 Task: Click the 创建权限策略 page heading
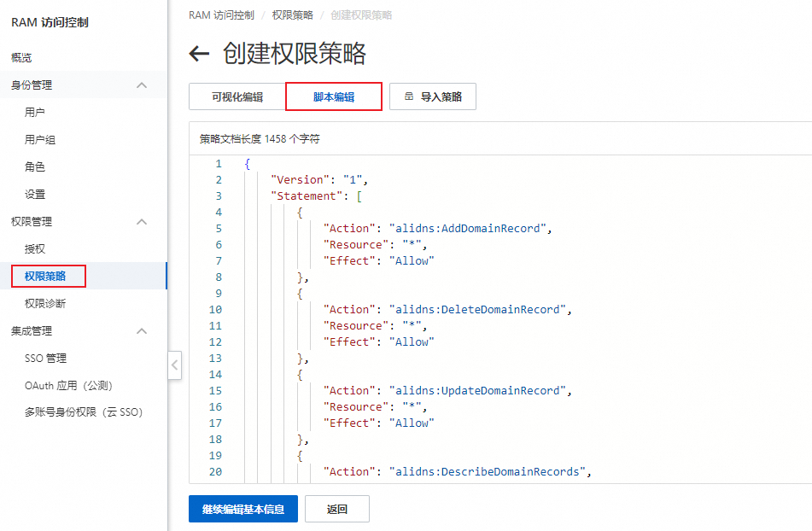pyautogui.click(x=295, y=53)
